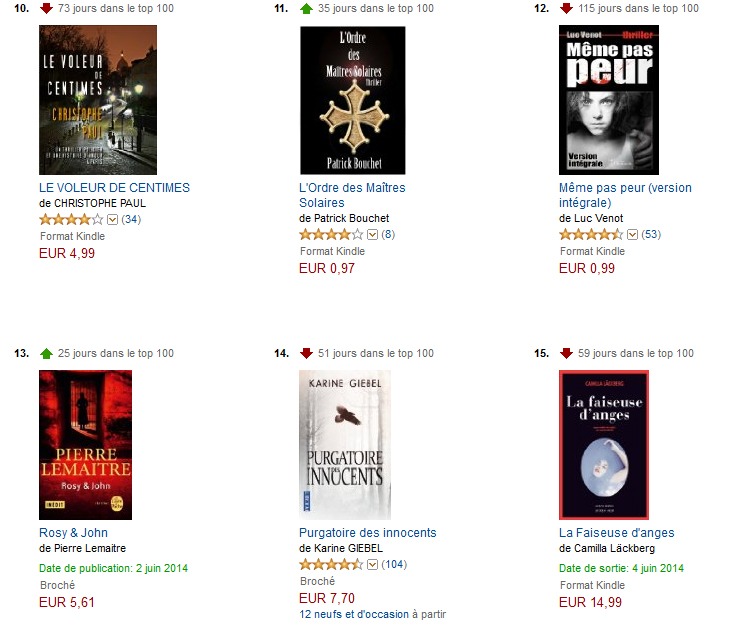Click star rating of Même pas peur
Screen dimensions: 736x625
point(591,234)
